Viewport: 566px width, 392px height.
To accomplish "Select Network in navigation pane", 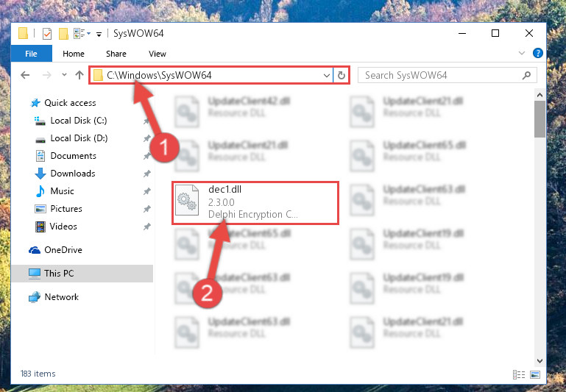I will pyautogui.click(x=61, y=297).
